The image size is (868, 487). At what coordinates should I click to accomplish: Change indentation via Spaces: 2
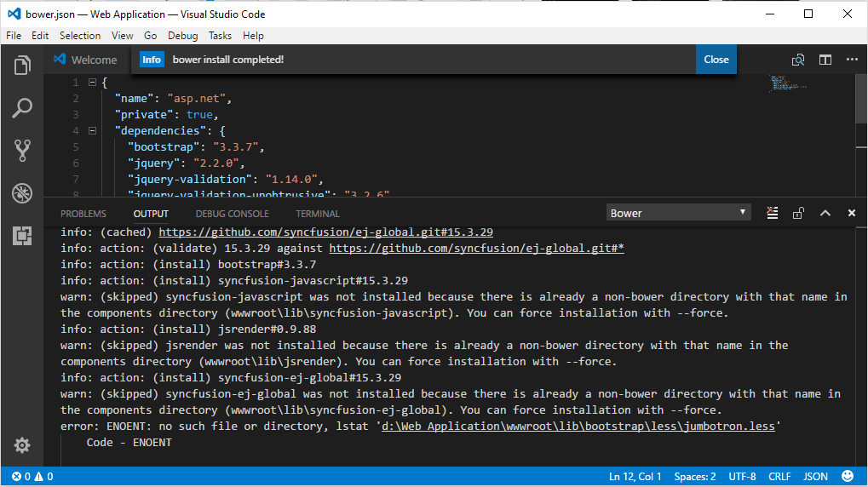(x=695, y=477)
